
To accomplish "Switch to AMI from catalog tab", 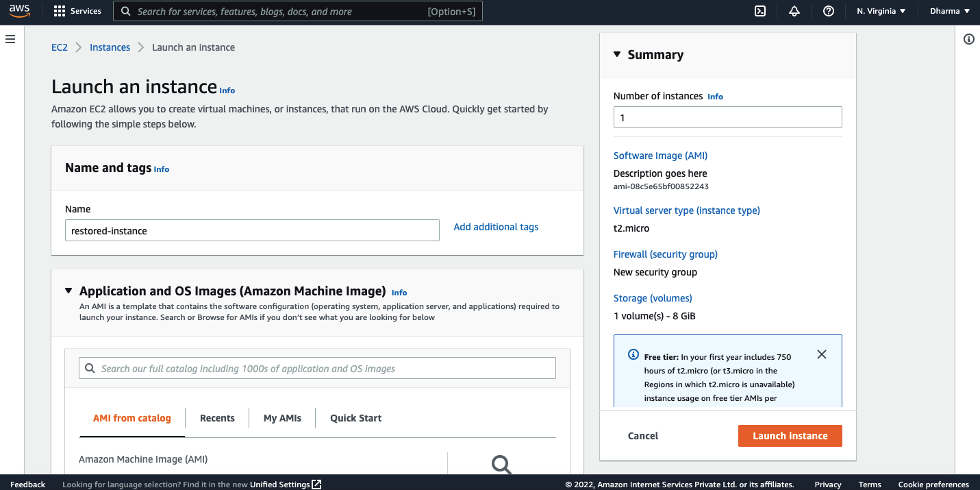I will pyautogui.click(x=132, y=418).
